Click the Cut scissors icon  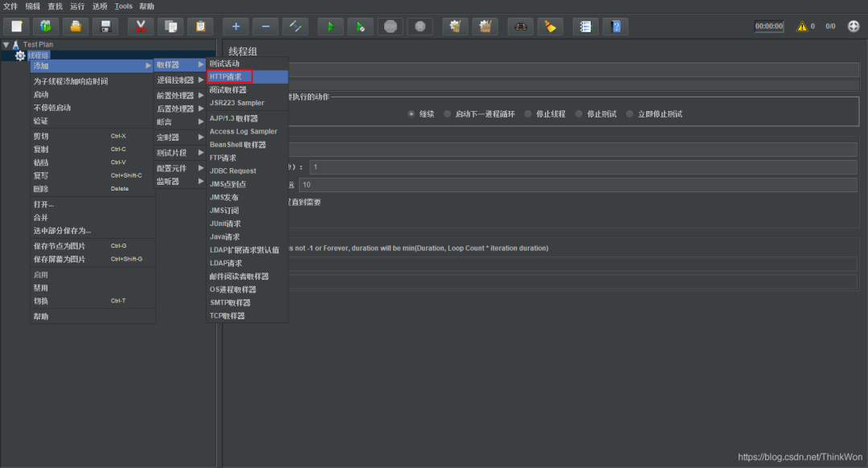[141, 27]
